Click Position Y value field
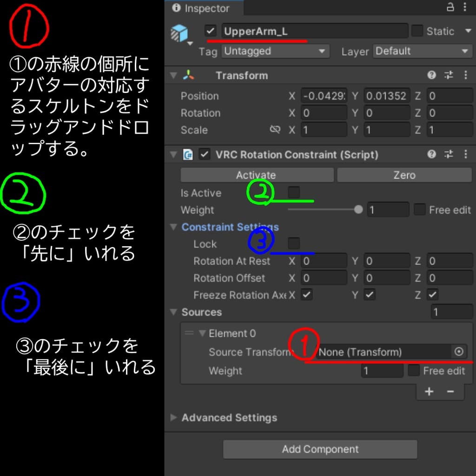The height and width of the screenshot is (476, 476). point(387,96)
